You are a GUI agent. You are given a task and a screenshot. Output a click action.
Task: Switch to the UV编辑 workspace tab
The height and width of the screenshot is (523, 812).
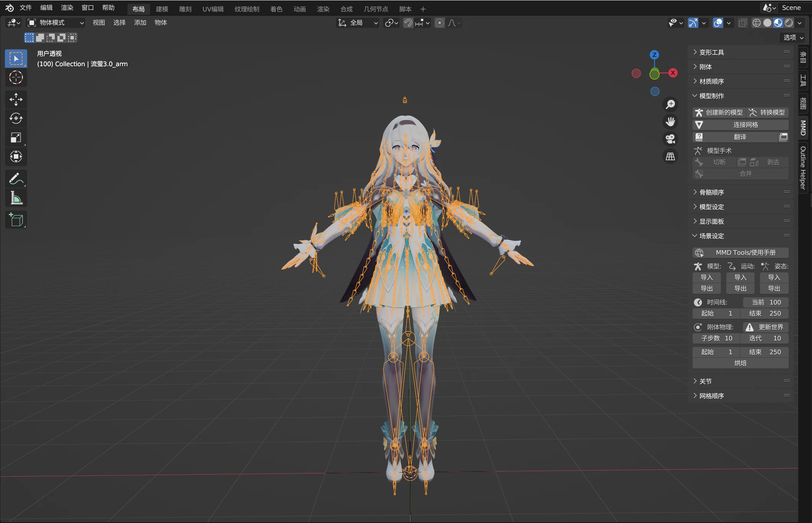point(213,9)
